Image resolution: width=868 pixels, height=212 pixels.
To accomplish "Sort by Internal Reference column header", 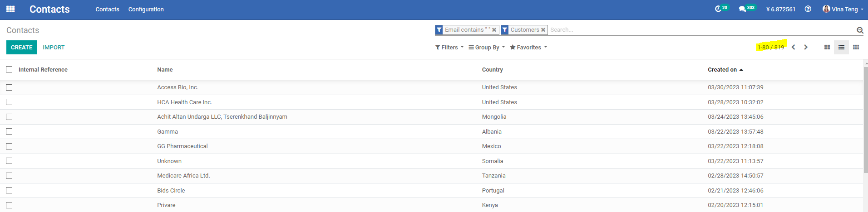I will click(43, 69).
